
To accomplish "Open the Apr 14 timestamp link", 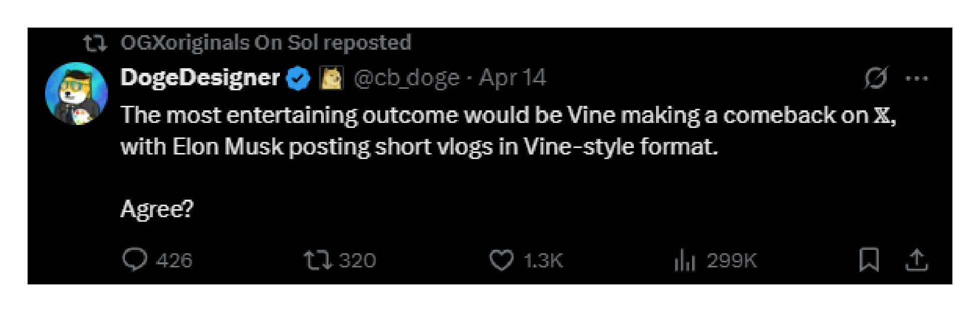I will [512, 78].
